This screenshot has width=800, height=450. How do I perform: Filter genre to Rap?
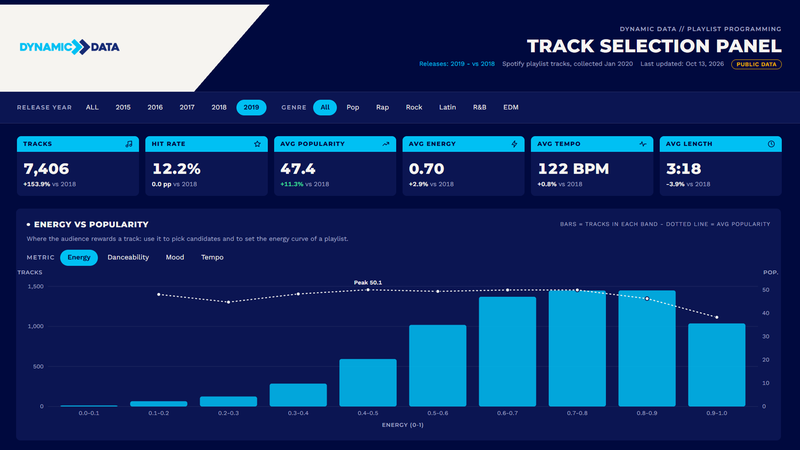pyautogui.click(x=383, y=107)
